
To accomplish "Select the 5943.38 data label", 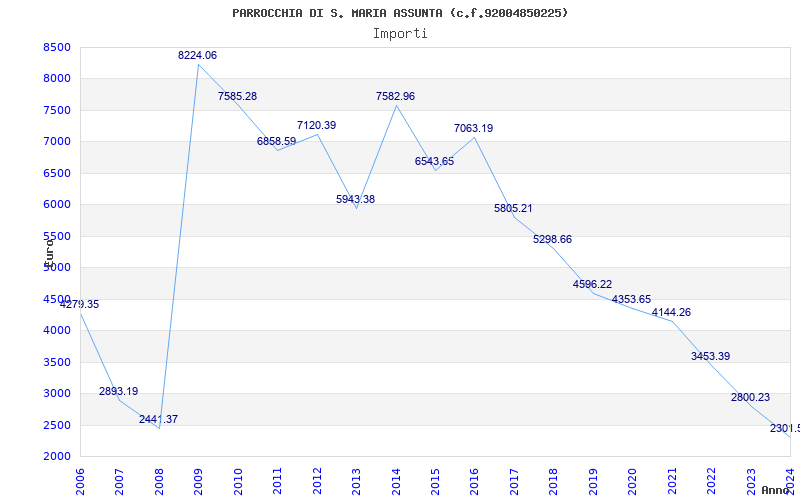I will [356, 199].
